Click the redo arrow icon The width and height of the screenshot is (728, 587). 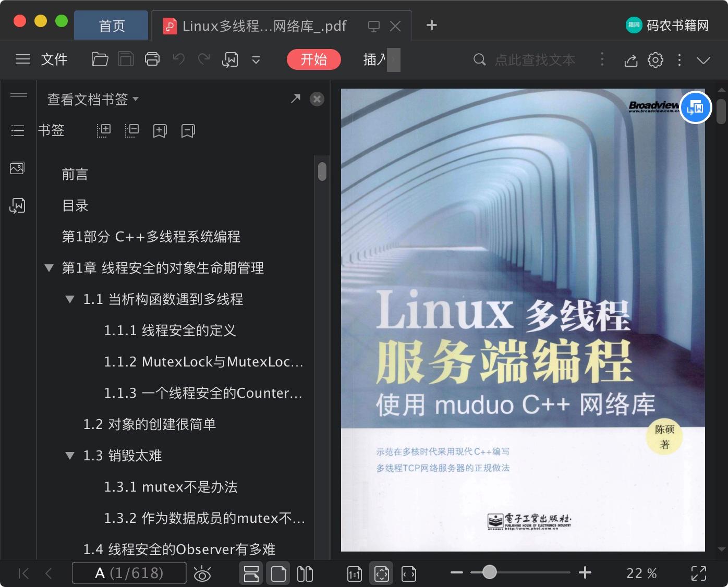pos(204,59)
